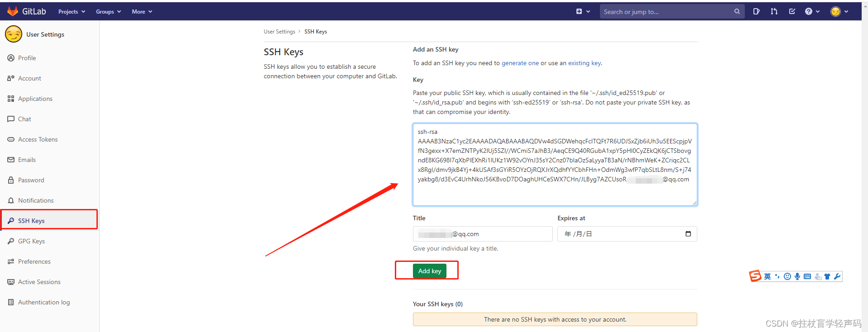Click the Account sidebar icon

click(11, 78)
